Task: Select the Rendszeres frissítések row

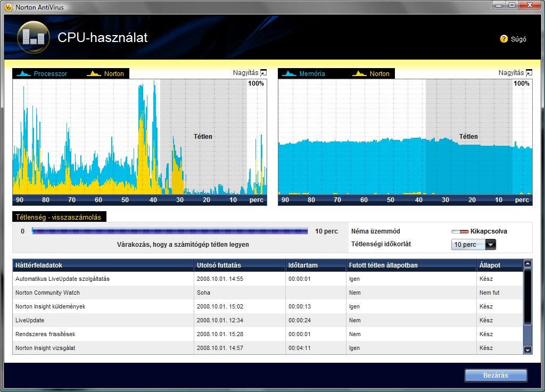Action: (x=268, y=335)
